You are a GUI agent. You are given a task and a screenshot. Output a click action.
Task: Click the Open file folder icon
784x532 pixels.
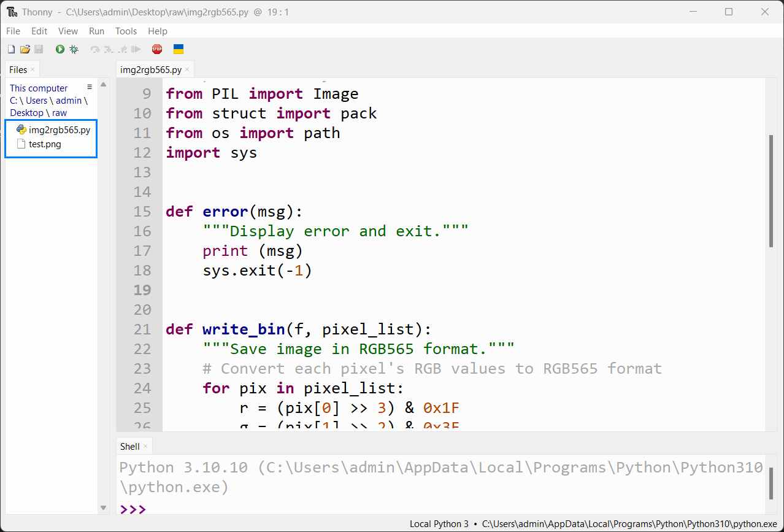pyautogui.click(x=25, y=49)
